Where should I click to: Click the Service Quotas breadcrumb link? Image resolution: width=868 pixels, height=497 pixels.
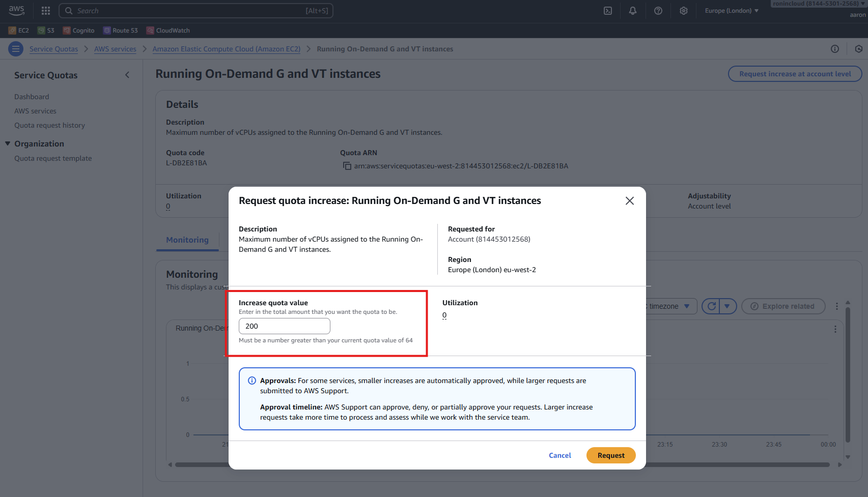tap(53, 49)
